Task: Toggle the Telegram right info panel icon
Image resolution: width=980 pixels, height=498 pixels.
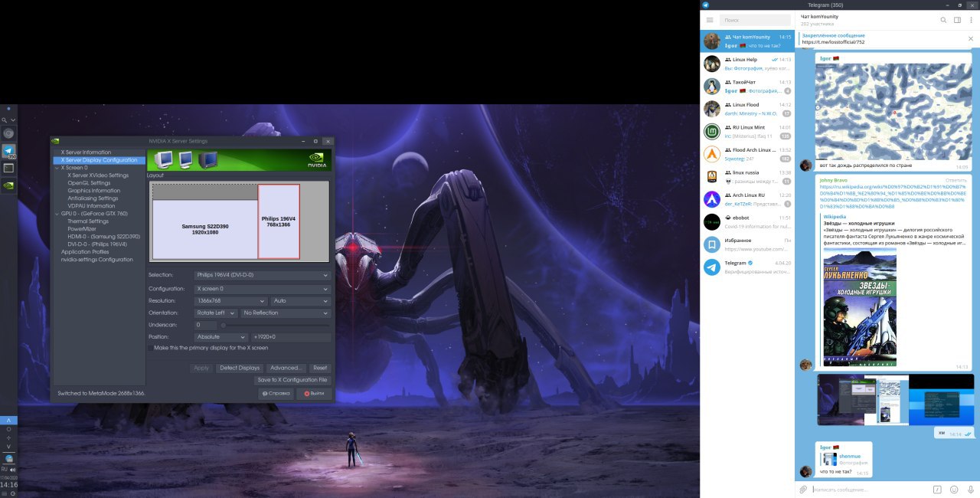Action: (x=957, y=20)
